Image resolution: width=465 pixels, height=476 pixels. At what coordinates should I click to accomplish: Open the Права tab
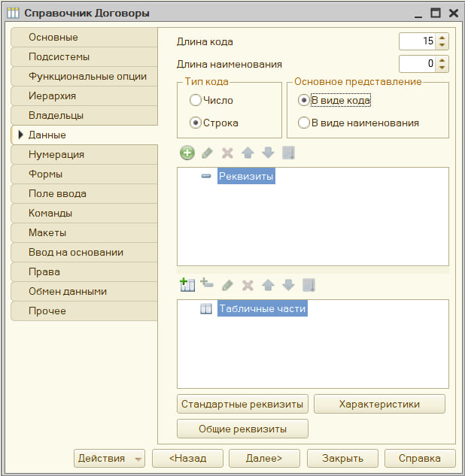click(x=84, y=271)
